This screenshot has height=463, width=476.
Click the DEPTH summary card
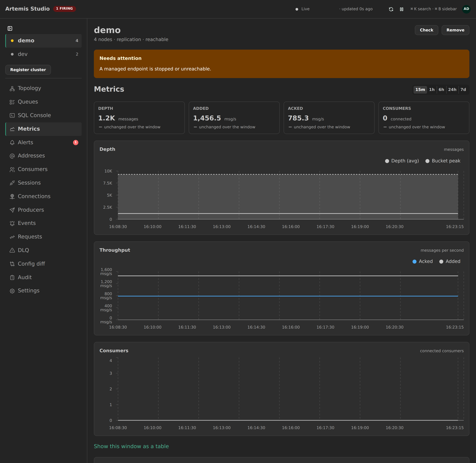tap(139, 118)
